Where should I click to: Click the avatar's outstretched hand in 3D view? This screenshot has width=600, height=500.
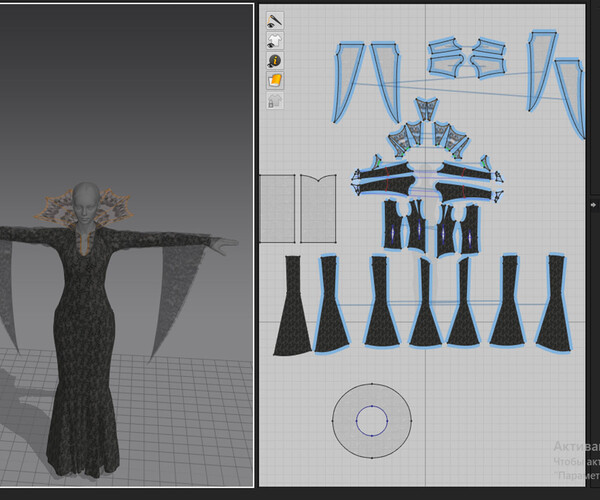pos(225,245)
